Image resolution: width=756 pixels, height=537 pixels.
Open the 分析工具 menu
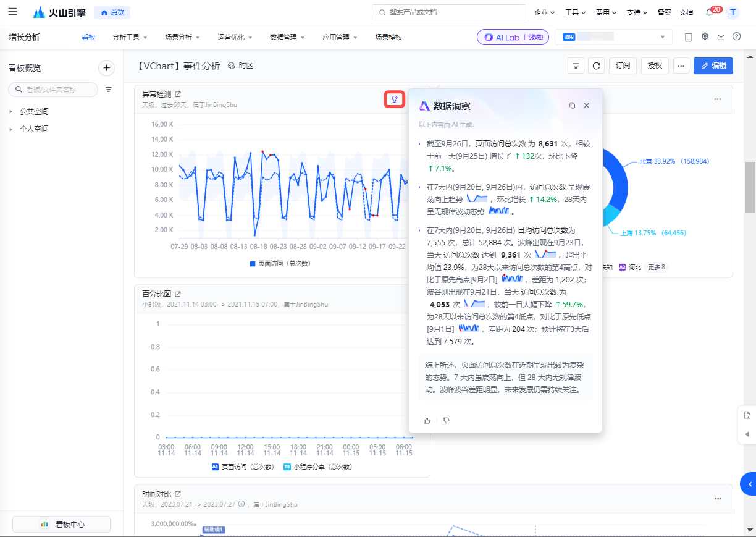[130, 37]
